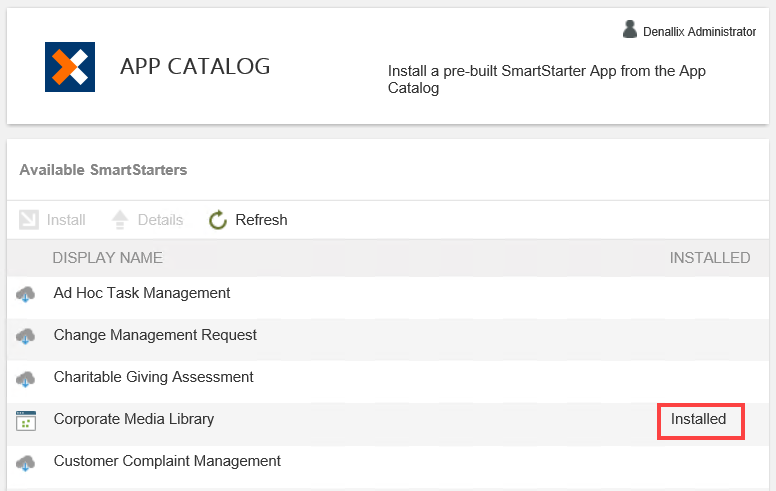The image size is (776, 491).
Task: Click the Install toolbar icon
Action: pos(29,220)
